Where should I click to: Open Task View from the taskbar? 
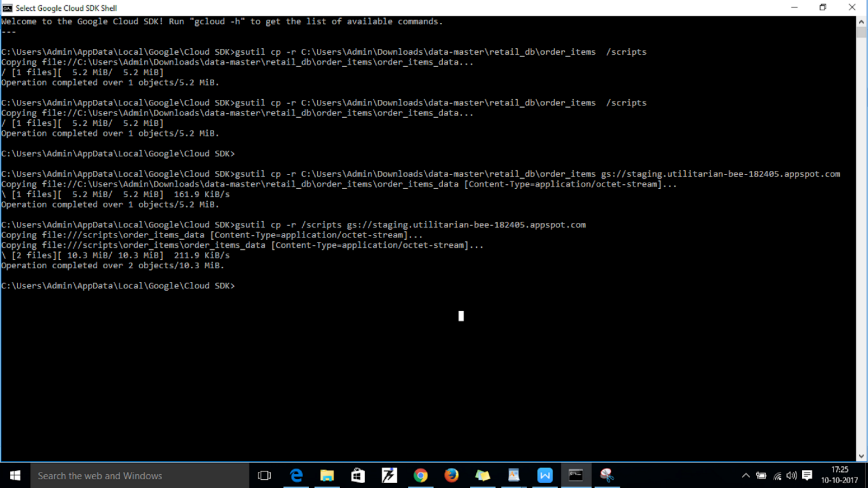[x=264, y=476]
